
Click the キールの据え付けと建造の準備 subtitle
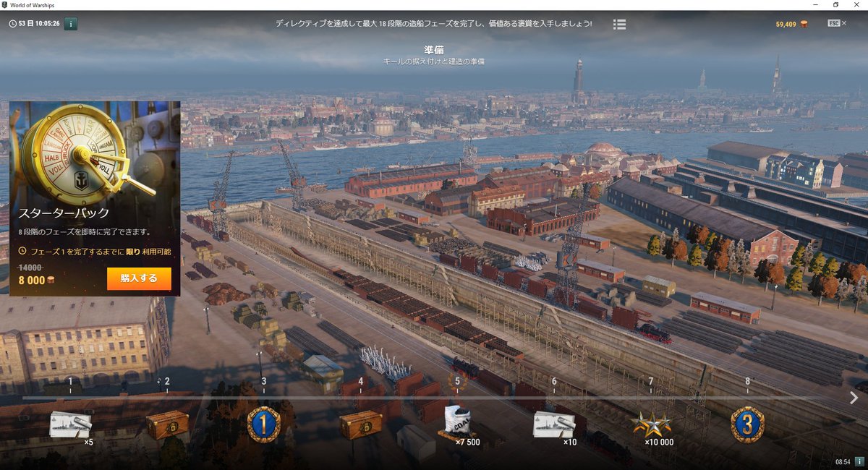point(434,62)
